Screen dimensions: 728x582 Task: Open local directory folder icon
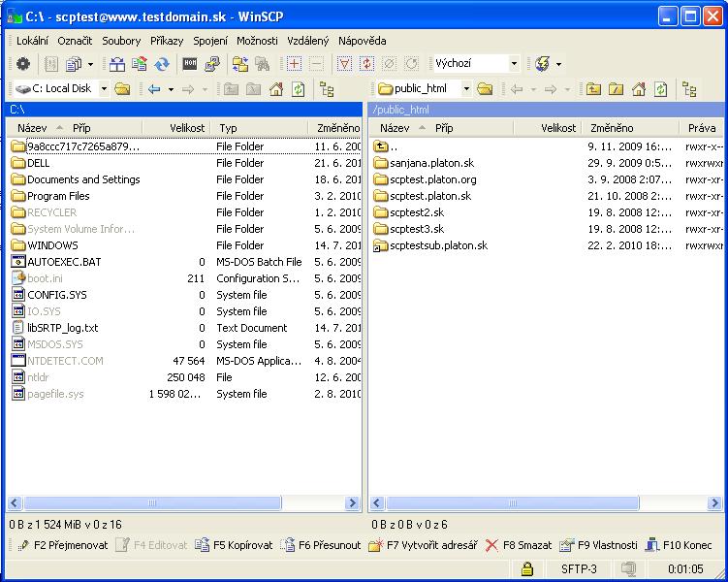point(122,88)
